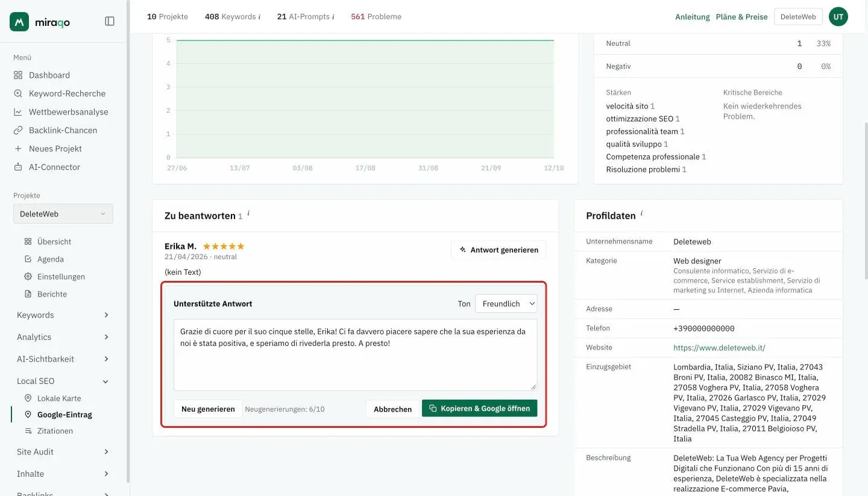868x496 pixels.
Task: Click the Agenda checkbox icon
Action: (x=28, y=259)
